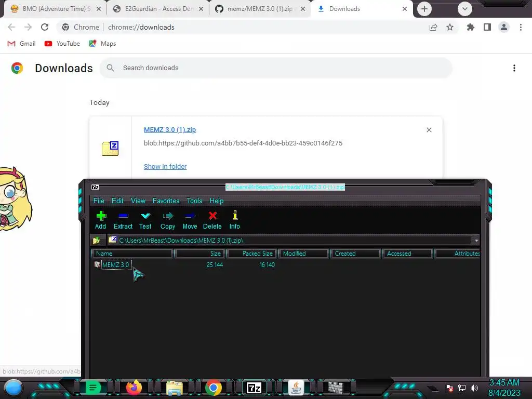Open YouTube bookmark
Screen dimensions: 532x399
[x=62, y=44]
